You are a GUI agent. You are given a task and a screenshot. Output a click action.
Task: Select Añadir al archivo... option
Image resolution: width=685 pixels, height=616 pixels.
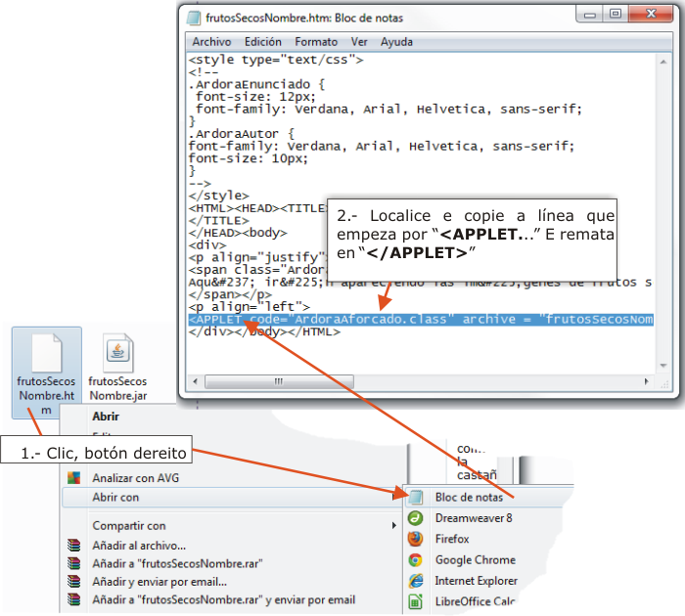point(139,546)
